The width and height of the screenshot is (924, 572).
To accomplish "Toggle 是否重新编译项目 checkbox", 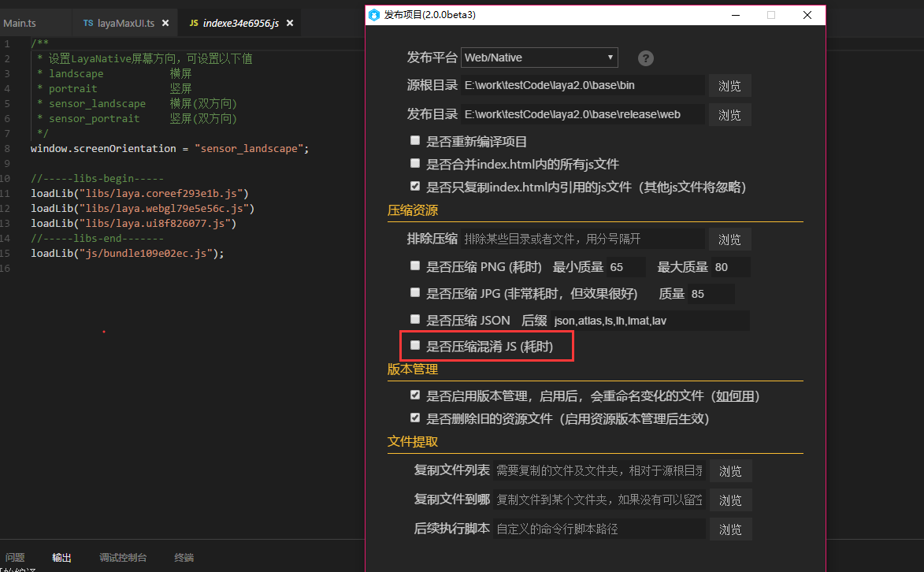I will point(415,140).
